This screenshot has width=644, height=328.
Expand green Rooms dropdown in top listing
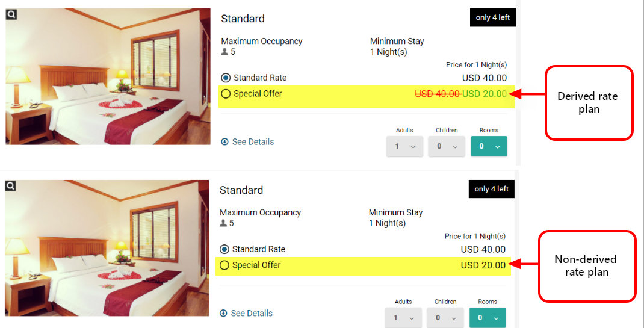(489, 146)
